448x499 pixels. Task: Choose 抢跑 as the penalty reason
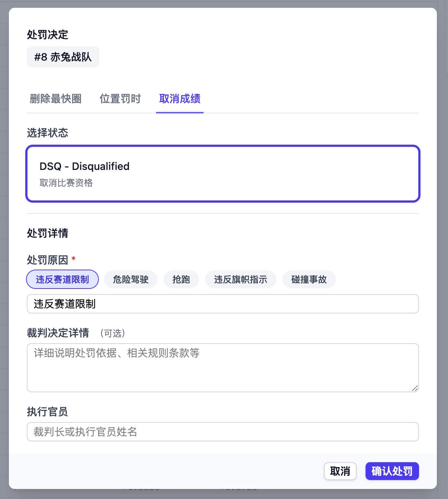[181, 279]
